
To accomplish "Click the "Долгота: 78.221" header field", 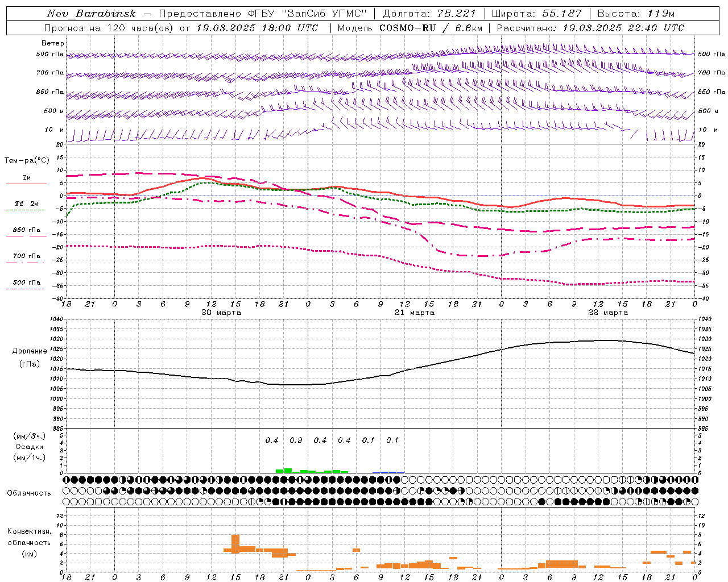I will click(x=429, y=14).
